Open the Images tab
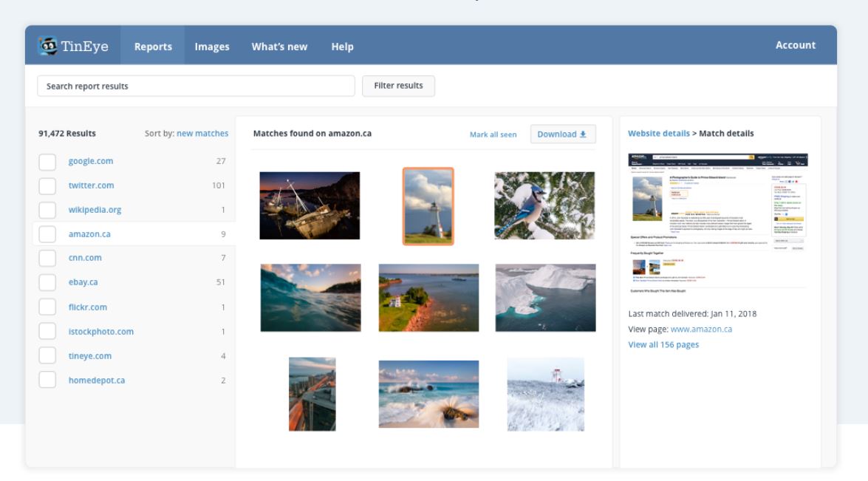 pos(212,47)
